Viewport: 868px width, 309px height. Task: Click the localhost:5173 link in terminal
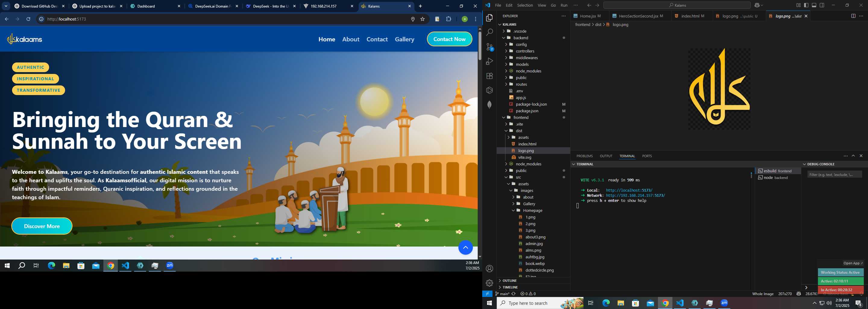629,190
